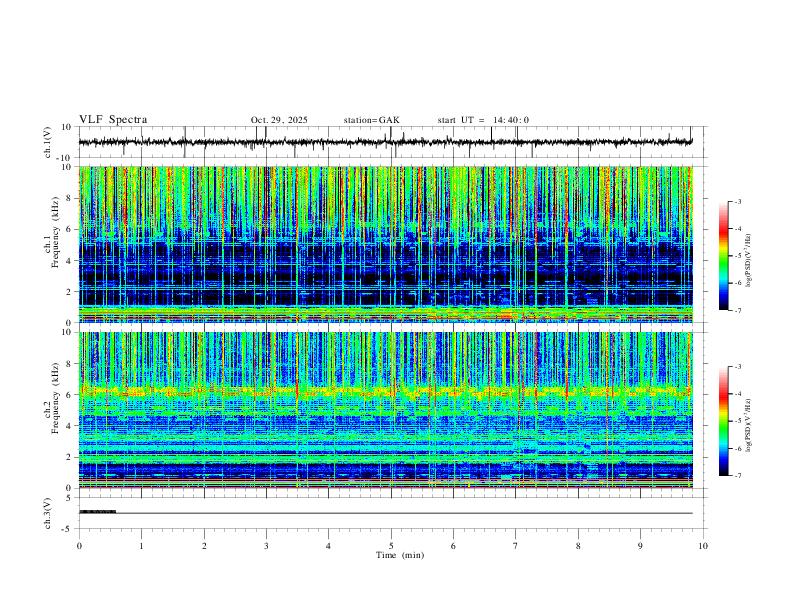Click the "ch.3(V)" axis label
This screenshot has height=612, width=792.
click(x=48, y=513)
